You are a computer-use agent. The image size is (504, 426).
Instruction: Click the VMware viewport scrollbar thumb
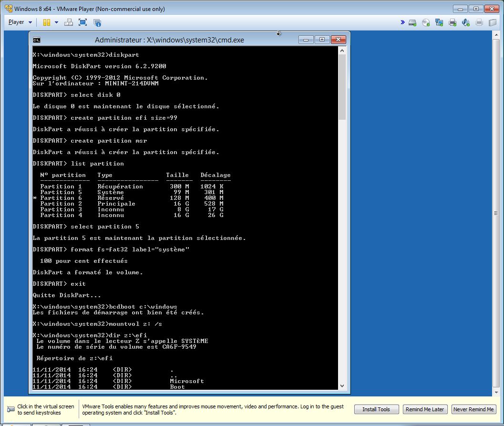(x=496, y=213)
